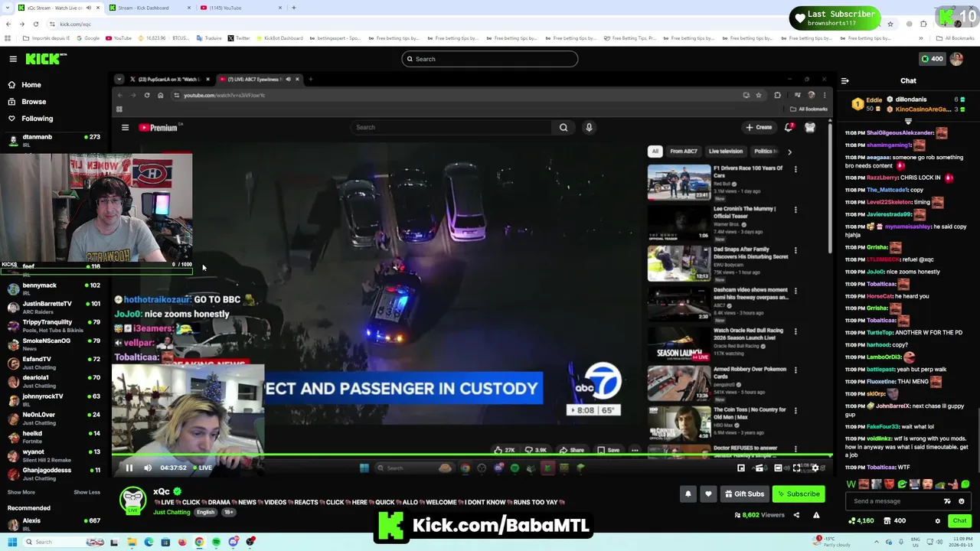Viewport: 980px width, 551px height.
Task: Open a new browser tab
Action: (x=294, y=8)
